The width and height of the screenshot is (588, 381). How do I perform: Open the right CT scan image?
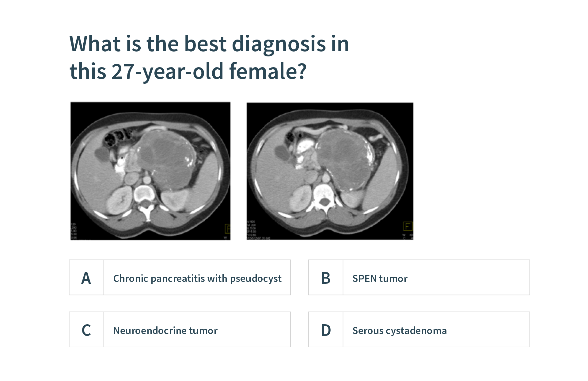(x=330, y=171)
